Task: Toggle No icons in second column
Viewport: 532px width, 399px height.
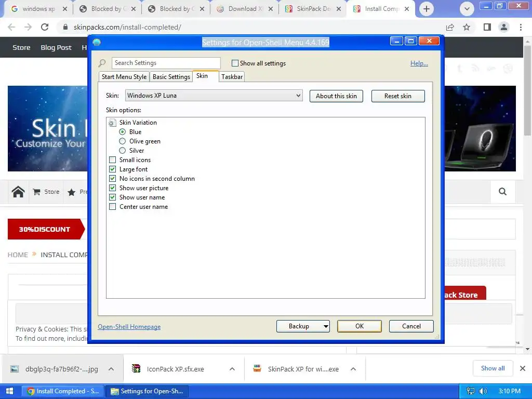Action: point(112,179)
